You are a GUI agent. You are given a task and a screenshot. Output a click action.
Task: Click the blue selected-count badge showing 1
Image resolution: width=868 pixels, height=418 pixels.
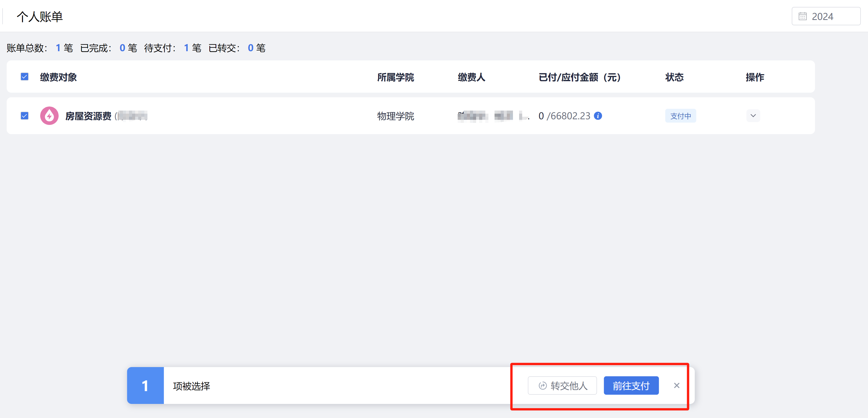pos(145,385)
